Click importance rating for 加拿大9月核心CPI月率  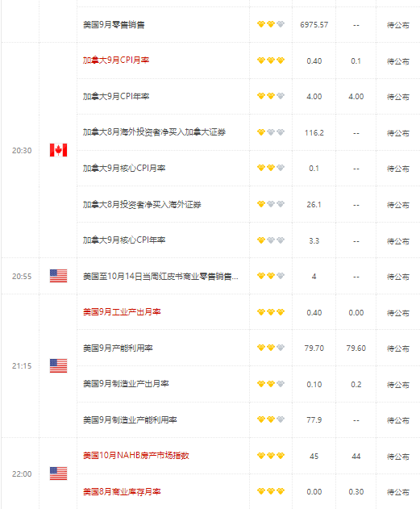click(x=271, y=168)
